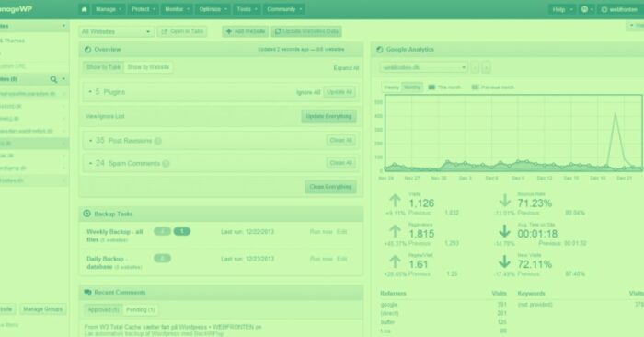This screenshot has height=337, width=644.
Task: Click the Daily Backup count badge
Action: click(162, 259)
